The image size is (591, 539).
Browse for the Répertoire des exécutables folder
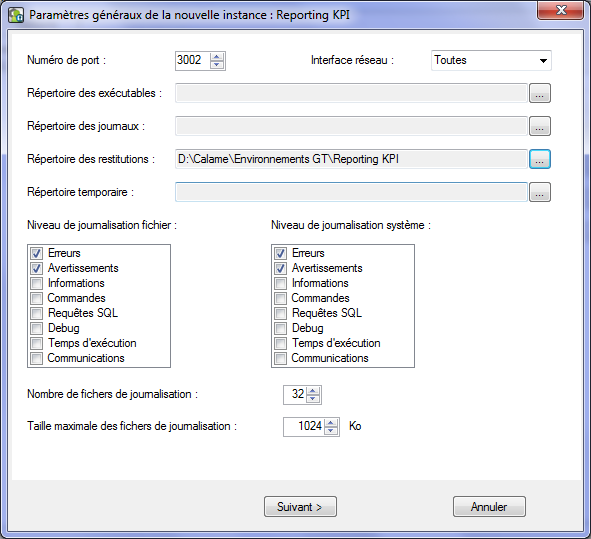click(x=540, y=93)
